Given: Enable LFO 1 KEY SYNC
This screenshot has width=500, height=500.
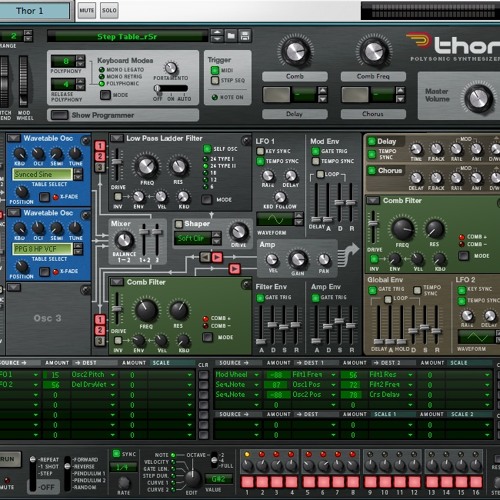Looking at the screenshot, I should coord(260,151).
